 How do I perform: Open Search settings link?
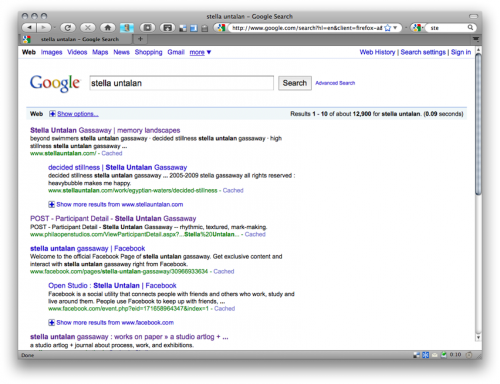[423, 52]
